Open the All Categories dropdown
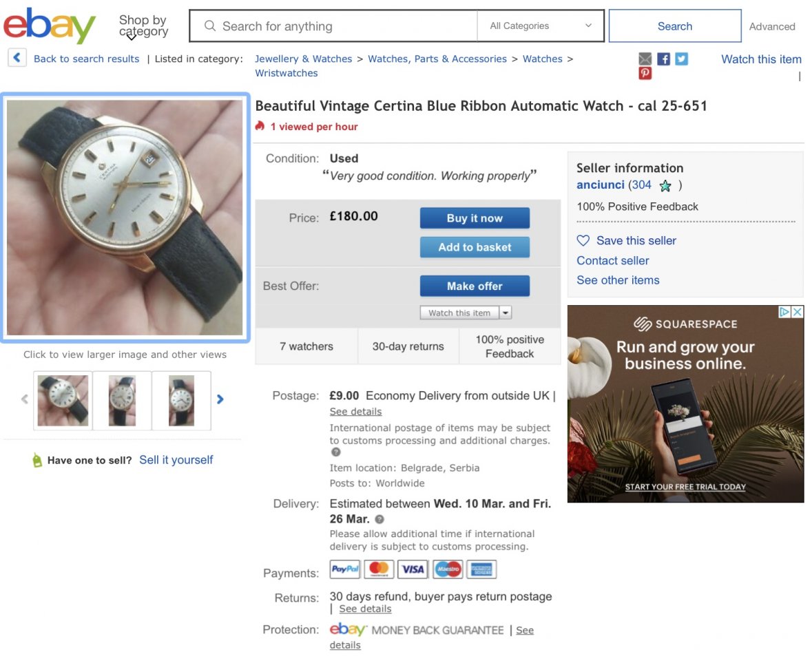 (x=540, y=26)
